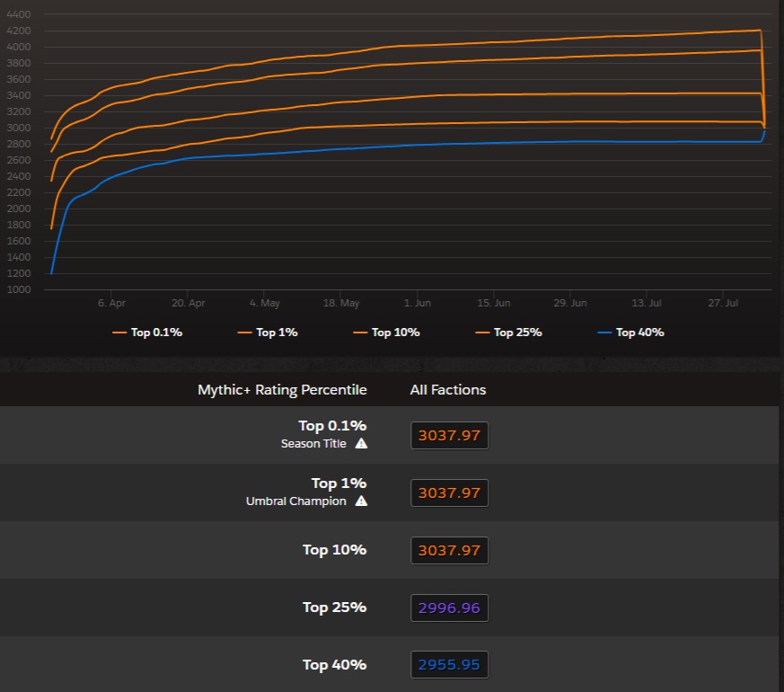Click the 2000 y-axis label
The height and width of the screenshot is (692, 784).
(19, 208)
